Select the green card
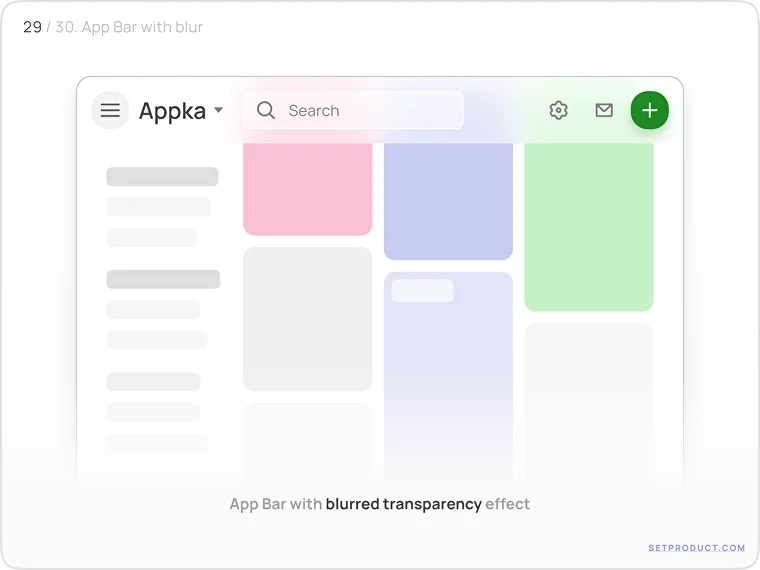This screenshot has height=570, width=760. [x=588, y=225]
